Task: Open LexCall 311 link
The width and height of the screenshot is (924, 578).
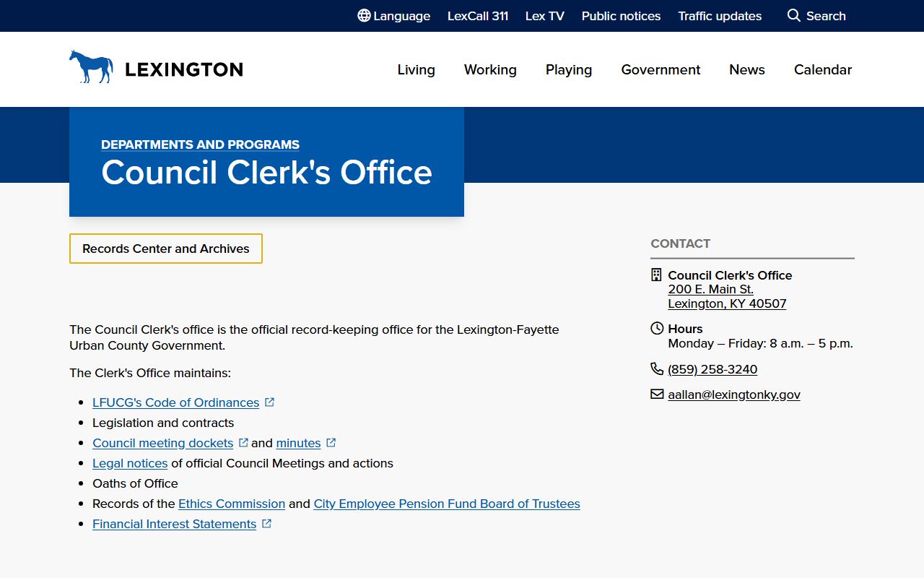Action: [478, 16]
